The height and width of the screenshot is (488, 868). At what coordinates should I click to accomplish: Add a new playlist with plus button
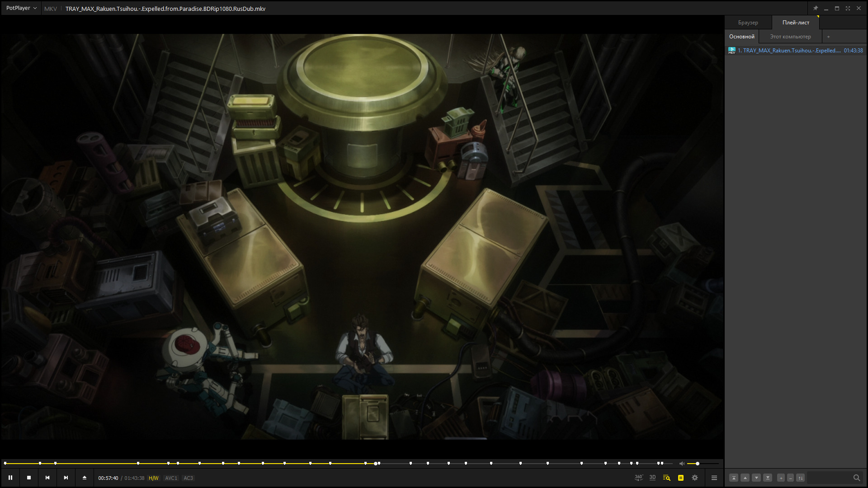point(828,37)
